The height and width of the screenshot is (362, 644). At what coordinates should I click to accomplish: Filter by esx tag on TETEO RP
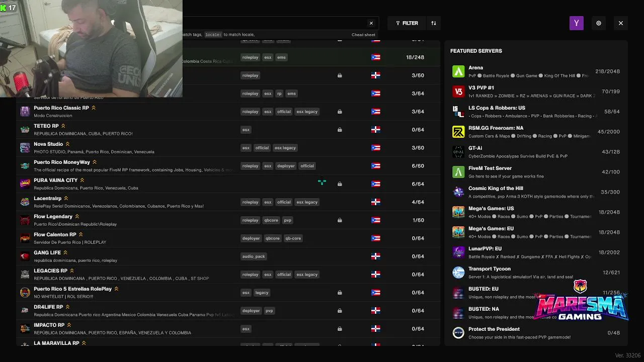246,130
